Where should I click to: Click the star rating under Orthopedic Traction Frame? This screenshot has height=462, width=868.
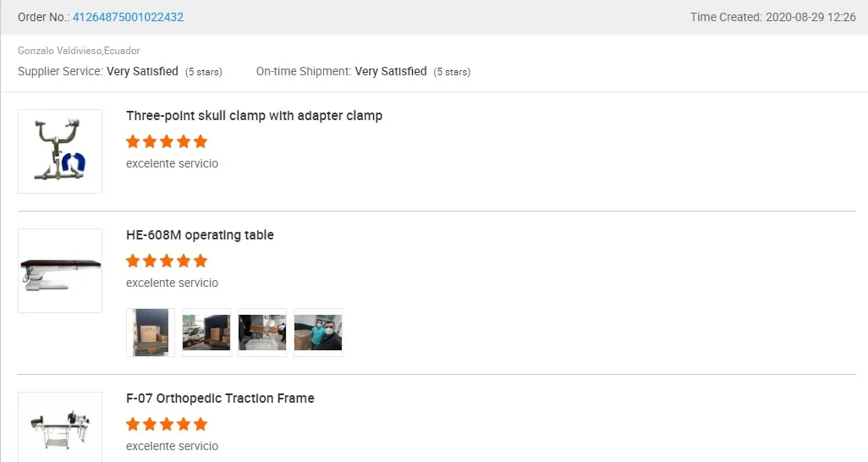pyautogui.click(x=167, y=424)
